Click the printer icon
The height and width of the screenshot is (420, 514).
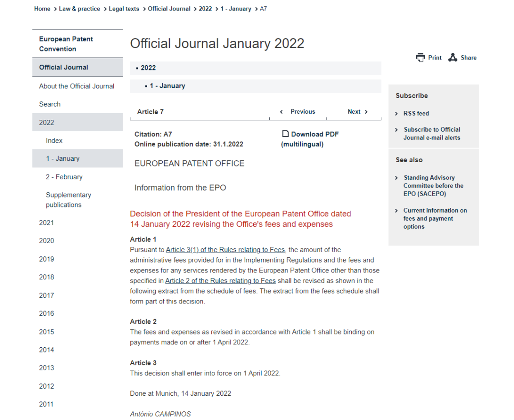(x=420, y=58)
